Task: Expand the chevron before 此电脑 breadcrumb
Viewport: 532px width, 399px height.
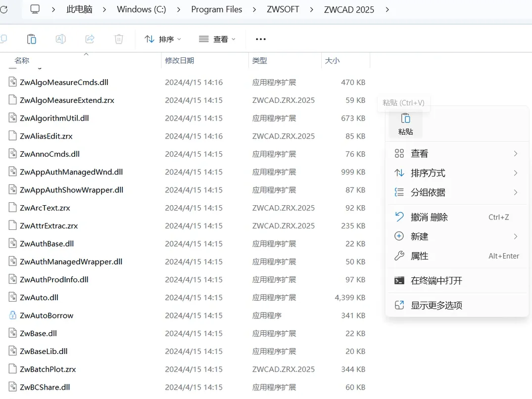Action: (53, 9)
